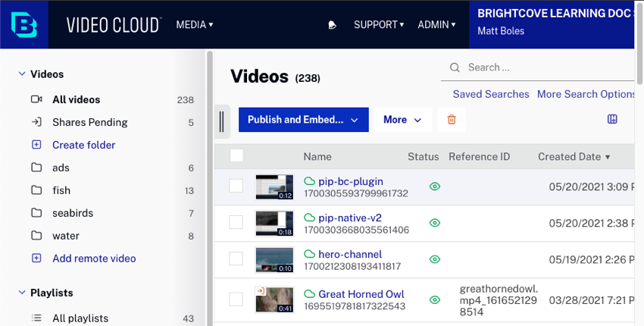Check the Great Horned Owl row checkbox
The width and height of the screenshot is (644, 326).
tap(236, 299)
